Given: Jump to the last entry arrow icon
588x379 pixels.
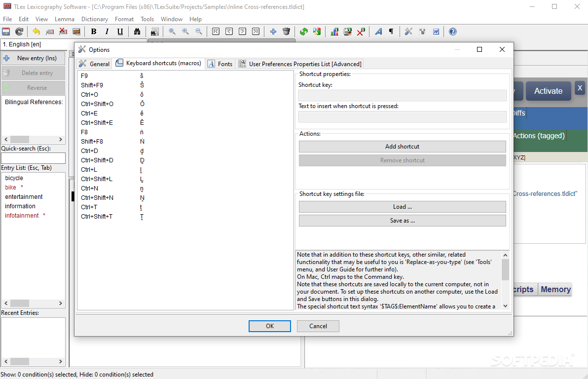Looking at the screenshot, I should [x=256, y=32].
